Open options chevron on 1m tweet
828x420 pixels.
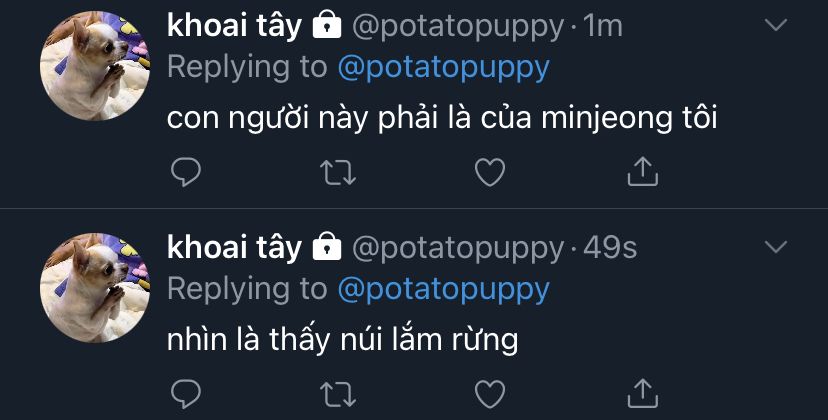pos(776,25)
